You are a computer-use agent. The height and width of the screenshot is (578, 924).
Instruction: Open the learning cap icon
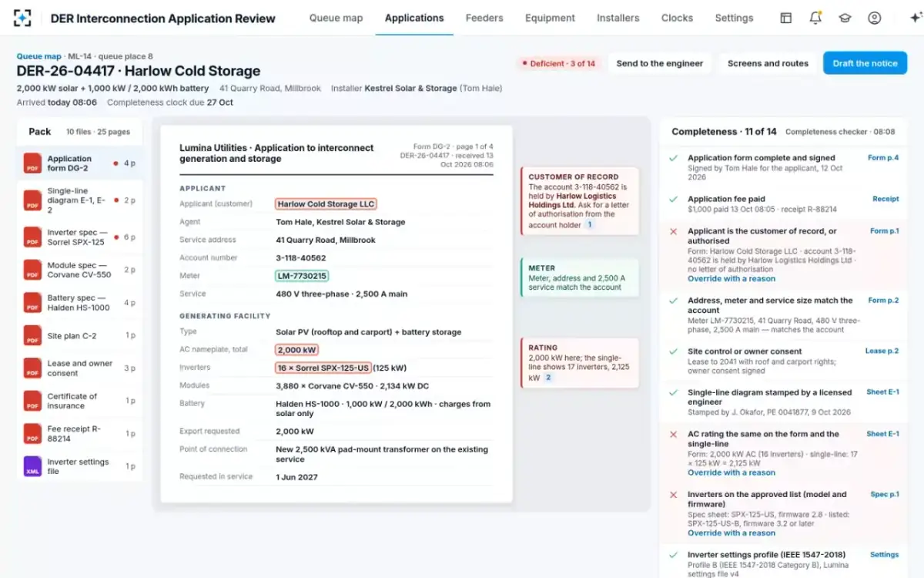[x=845, y=18]
